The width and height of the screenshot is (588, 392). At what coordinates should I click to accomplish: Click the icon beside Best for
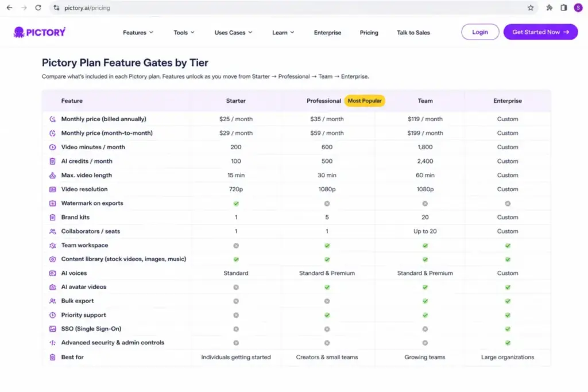pos(52,357)
